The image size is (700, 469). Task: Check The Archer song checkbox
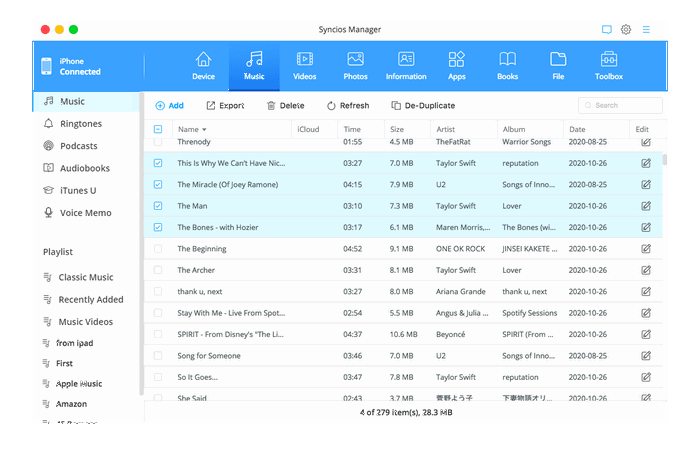click(x=158, y=270)
